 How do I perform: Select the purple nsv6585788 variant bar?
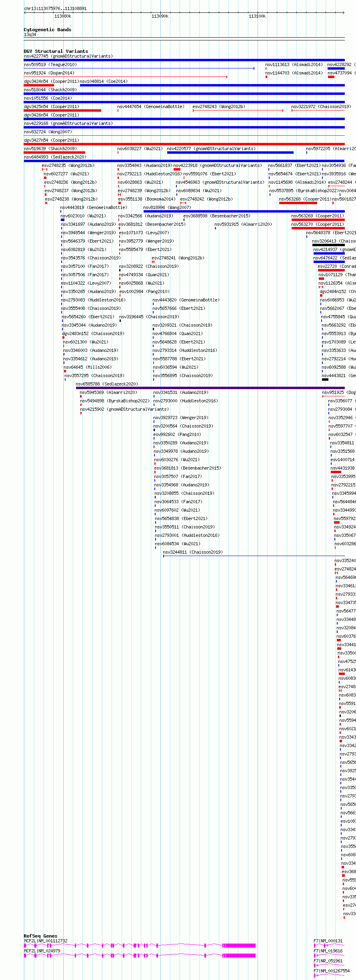(210, 388)
